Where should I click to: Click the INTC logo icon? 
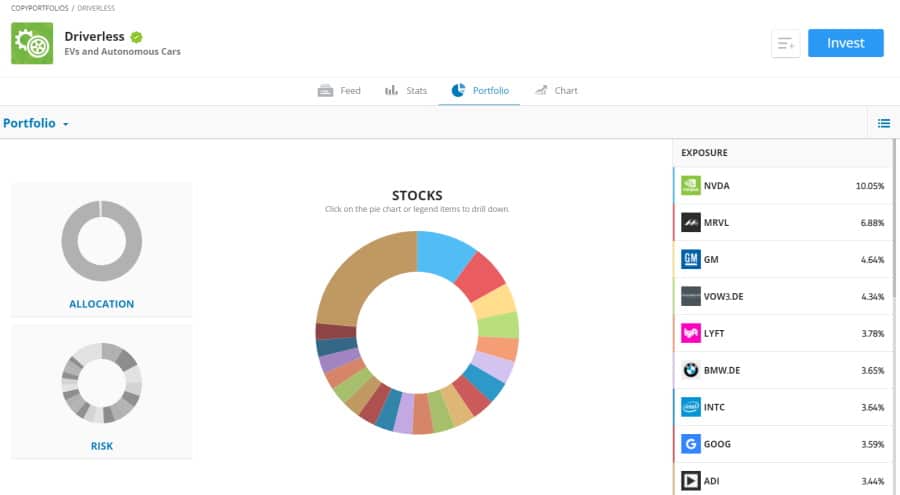point(690,407)
